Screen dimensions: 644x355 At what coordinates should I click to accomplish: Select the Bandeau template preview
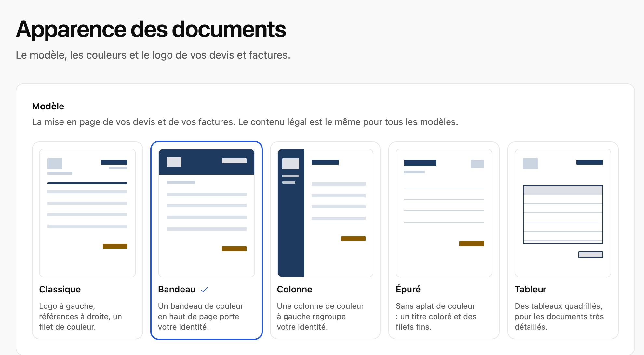point(207,213)
